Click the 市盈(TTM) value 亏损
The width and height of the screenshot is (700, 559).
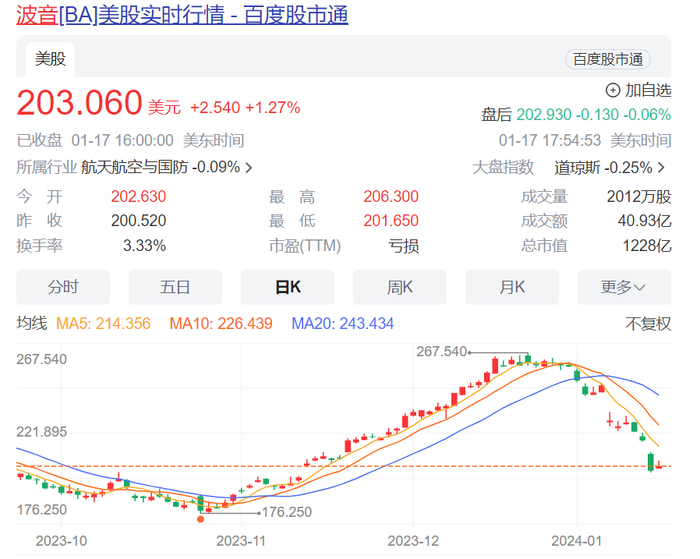(404, 246)
